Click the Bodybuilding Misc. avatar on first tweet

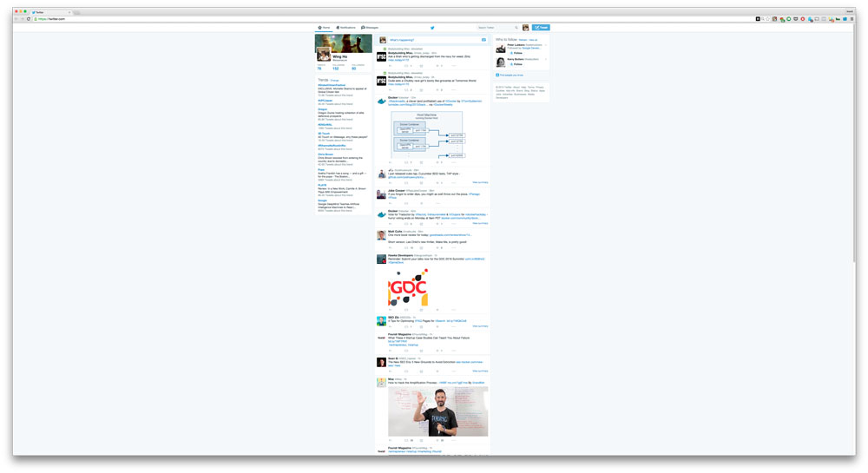pos(381,56)
